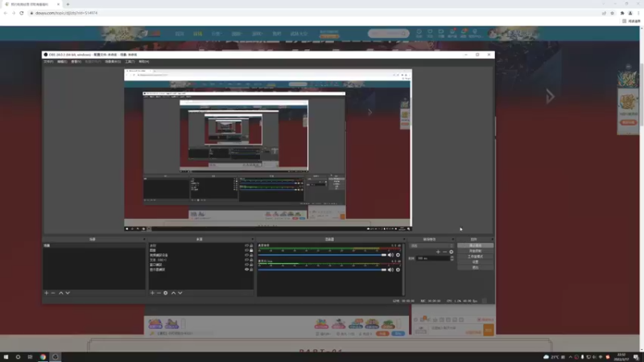Mute the 桌面音频 speaker icon
Screen dimensions: 644x362
(390, 255)
